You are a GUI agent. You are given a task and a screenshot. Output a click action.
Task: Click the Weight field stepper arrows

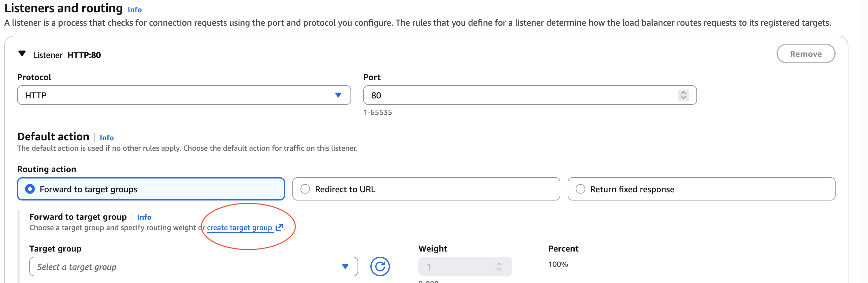[x=499, y=266]
